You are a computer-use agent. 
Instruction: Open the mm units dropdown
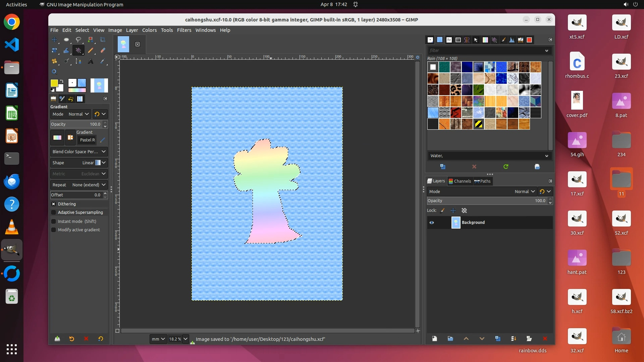click(x=158, y=339)
